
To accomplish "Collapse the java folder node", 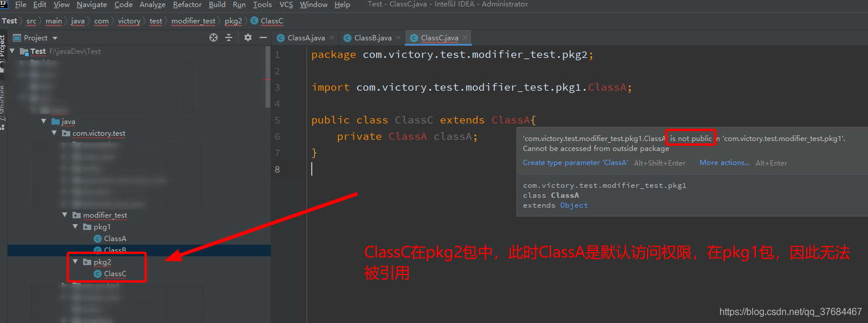I will pyautogui.click(x=44, y=122).
